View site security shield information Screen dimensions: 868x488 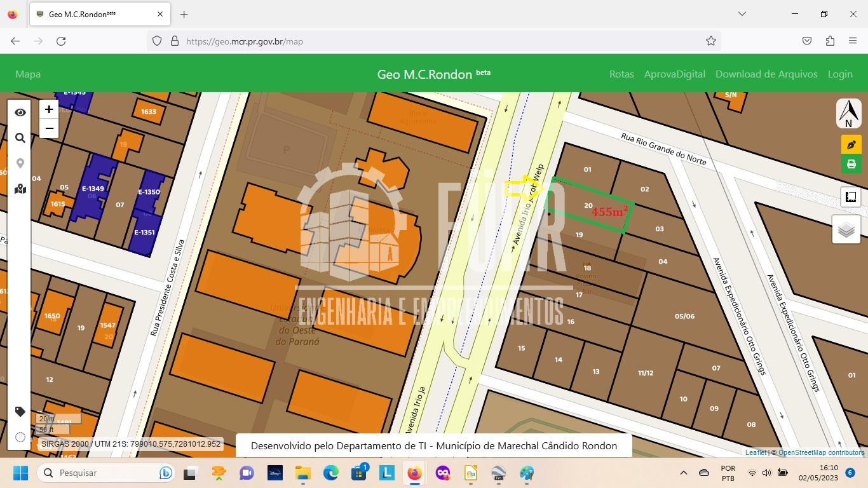tap(157, 41)
